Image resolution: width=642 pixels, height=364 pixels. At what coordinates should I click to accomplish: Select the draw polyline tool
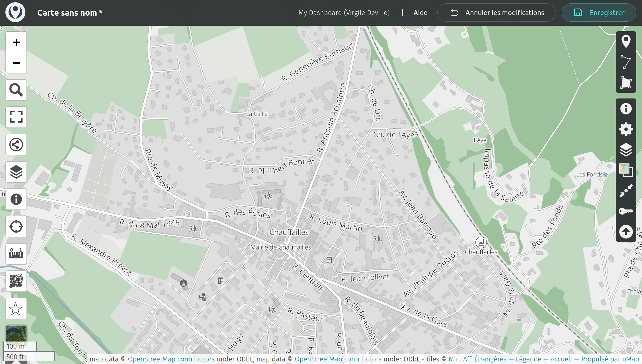click(626, 62)
